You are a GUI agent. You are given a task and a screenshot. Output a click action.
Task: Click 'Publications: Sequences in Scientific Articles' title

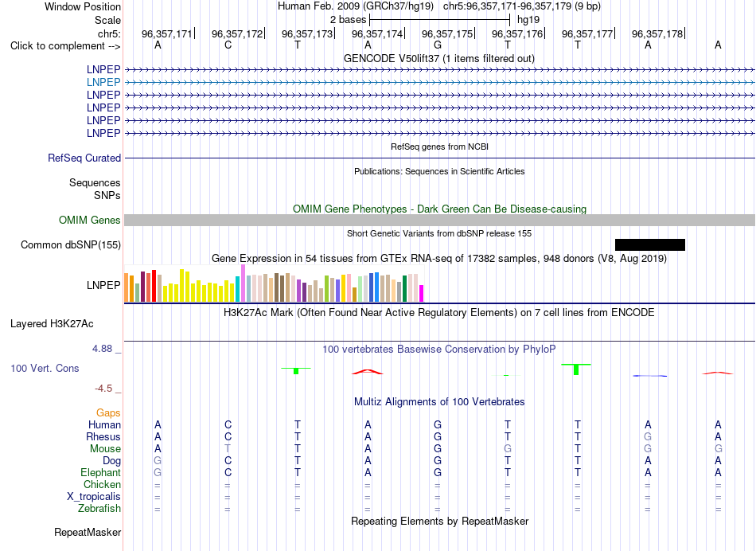click(x=439, y=171)
